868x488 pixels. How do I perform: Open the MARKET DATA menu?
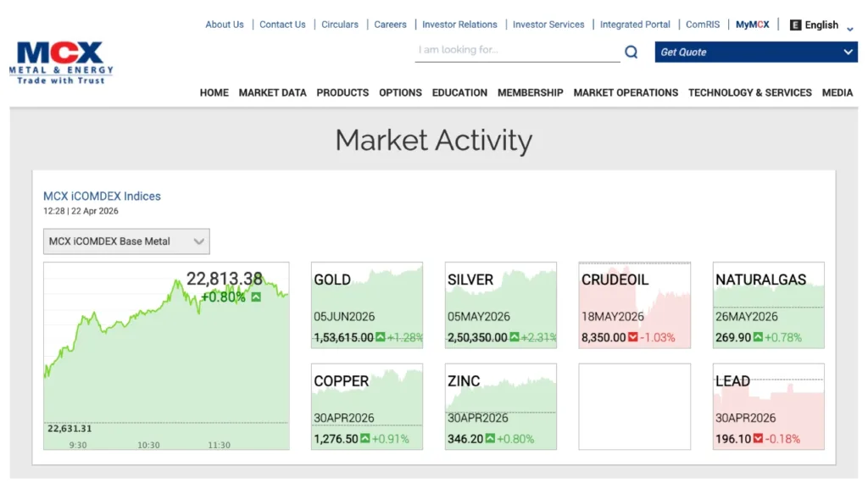point(272,92)
